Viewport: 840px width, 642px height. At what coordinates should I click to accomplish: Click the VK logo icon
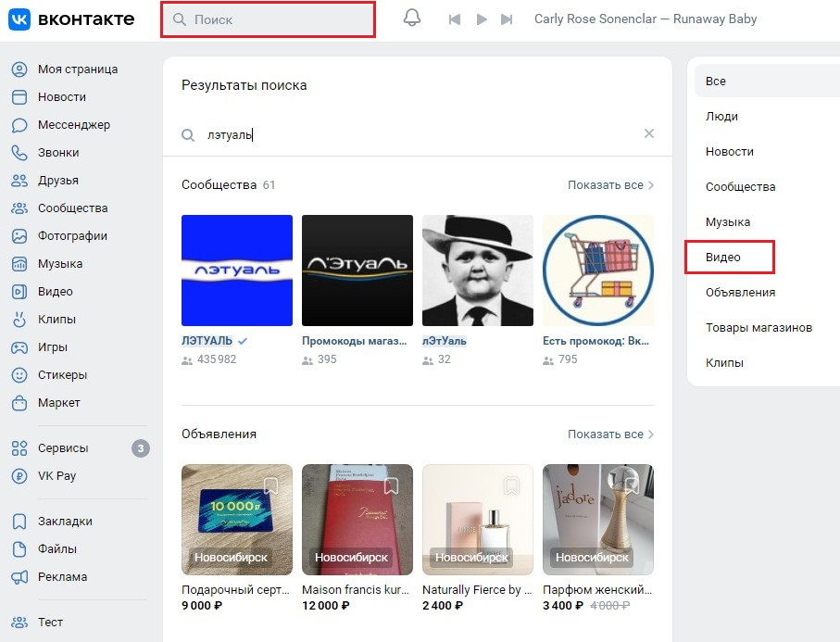[19, 19]
